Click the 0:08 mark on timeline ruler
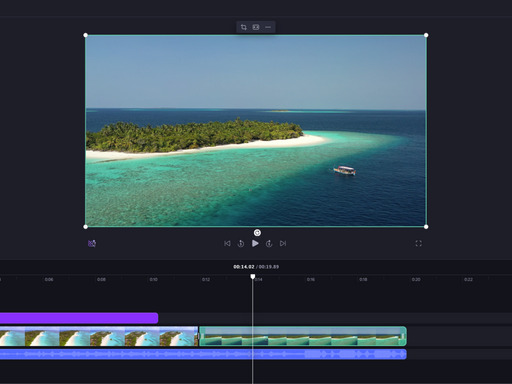This screenshot has height=384, width=512. click(101, 279)
